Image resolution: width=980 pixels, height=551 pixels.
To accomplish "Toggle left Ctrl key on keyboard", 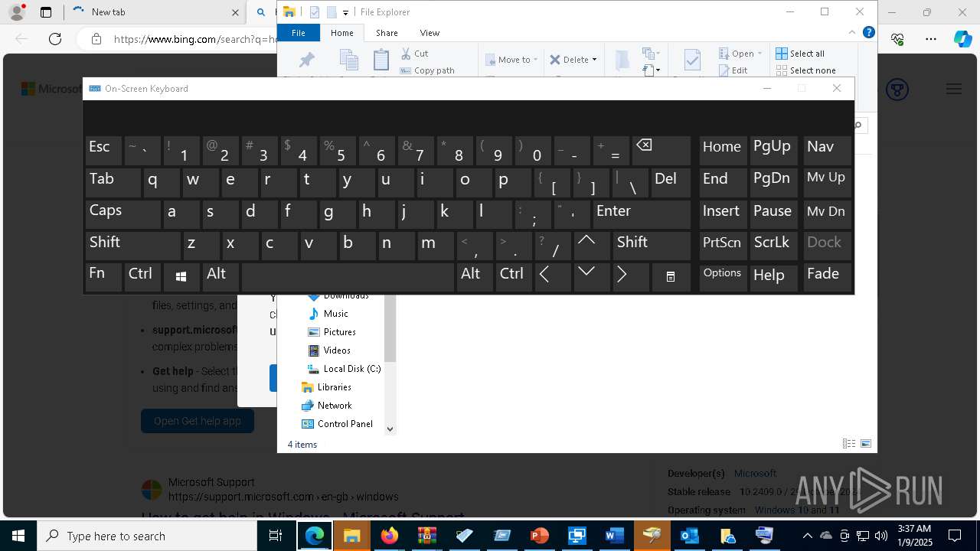I will [x=142, y=277].
